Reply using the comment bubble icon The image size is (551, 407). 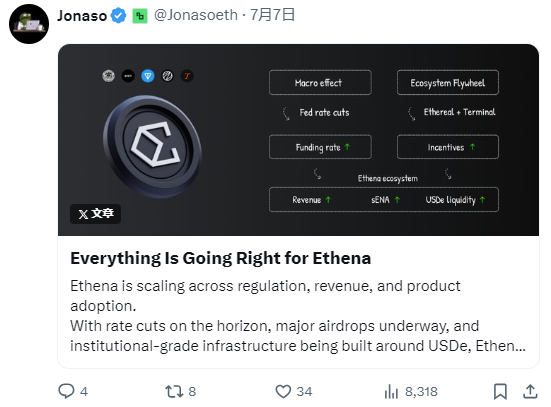(66, 391)
